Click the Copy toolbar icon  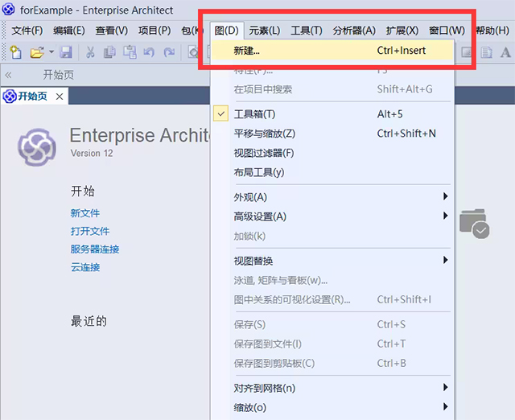109,52
